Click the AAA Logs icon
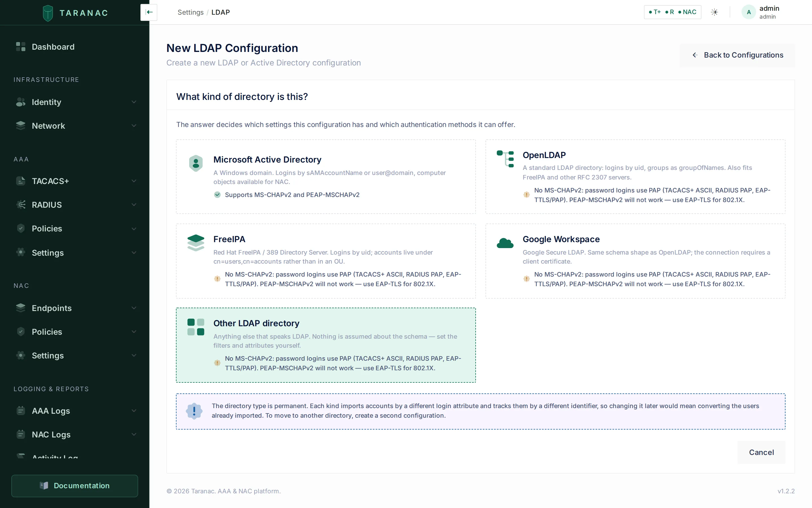This screenshot has width=812, height=508. coord(21,411)
